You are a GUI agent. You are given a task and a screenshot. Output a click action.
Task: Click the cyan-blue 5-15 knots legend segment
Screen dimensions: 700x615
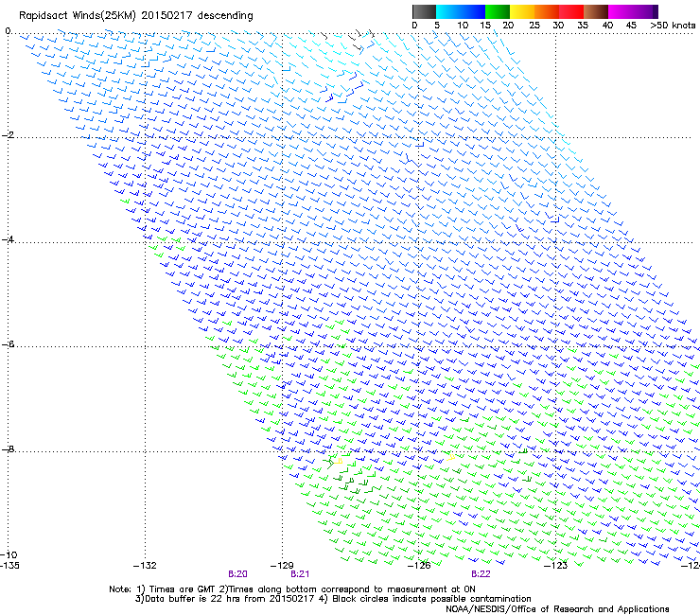[x=461, y=11]
